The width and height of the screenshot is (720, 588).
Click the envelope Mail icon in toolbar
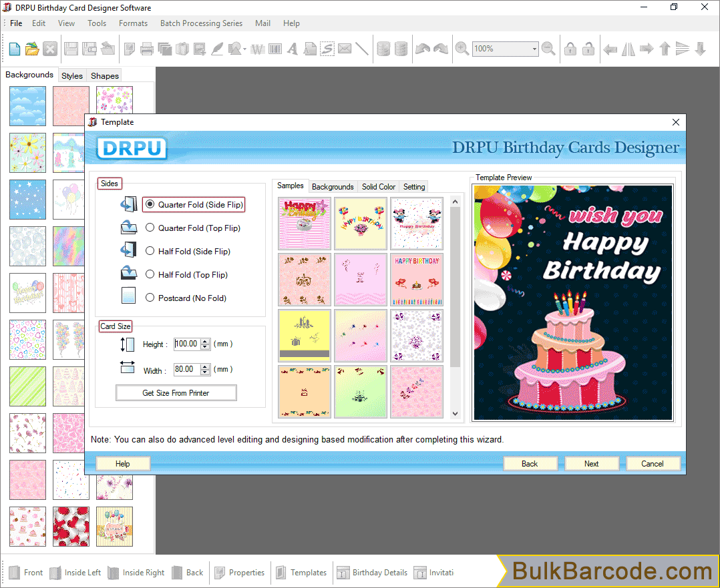345,49
